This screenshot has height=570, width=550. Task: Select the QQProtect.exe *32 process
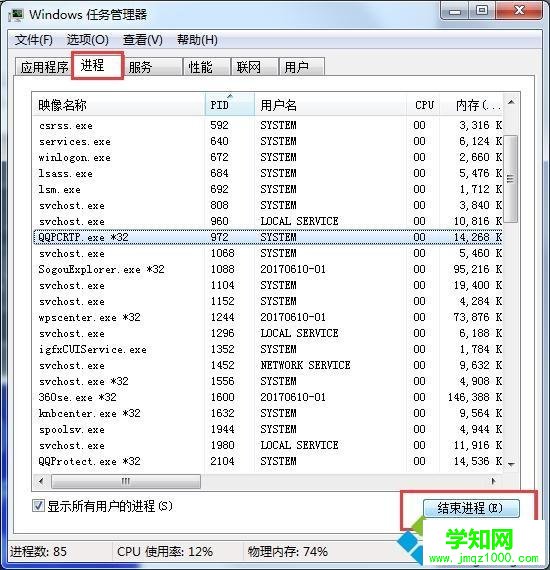tap(268, 461)
